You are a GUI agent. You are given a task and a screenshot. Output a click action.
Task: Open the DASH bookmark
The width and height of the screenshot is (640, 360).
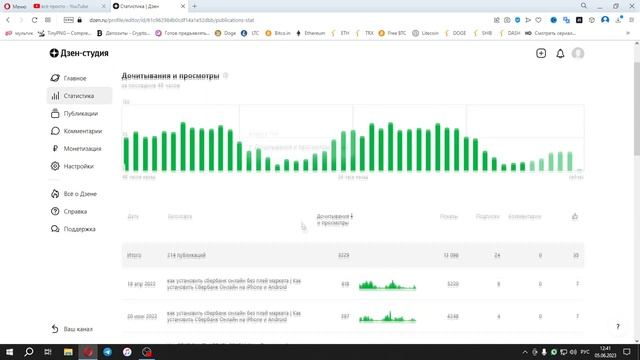[x=510, y=33]
